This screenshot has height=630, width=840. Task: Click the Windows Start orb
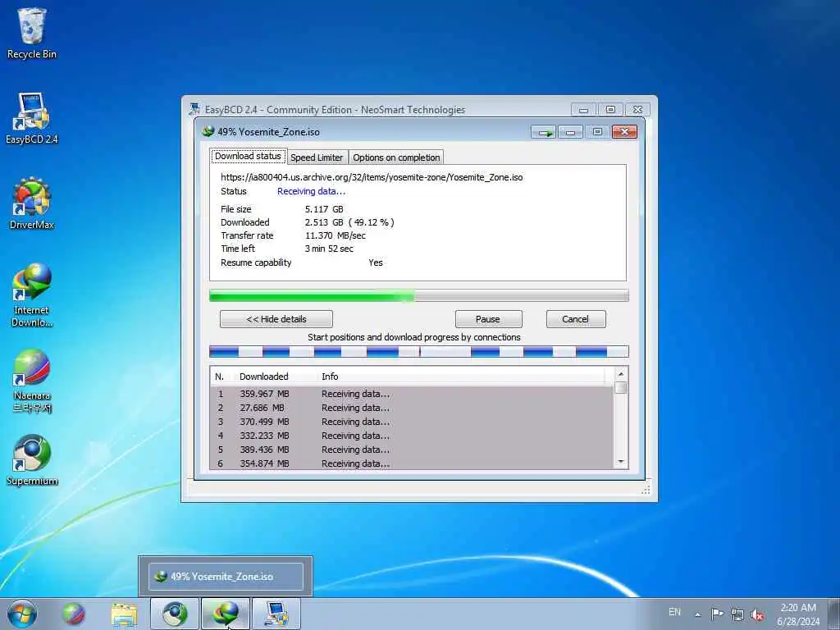22,614
